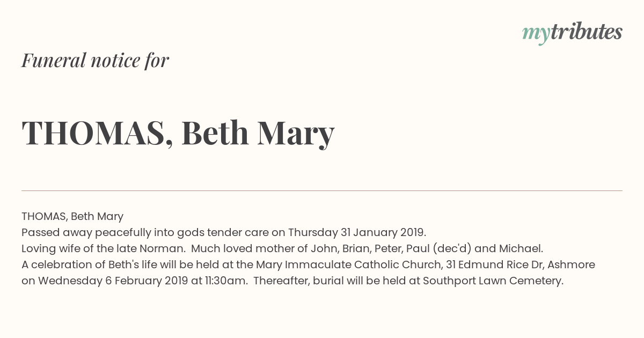The height and width of the screenshot is (338, 644).
Task: Click the mytributes logo
Action: (x=572, y=33)
